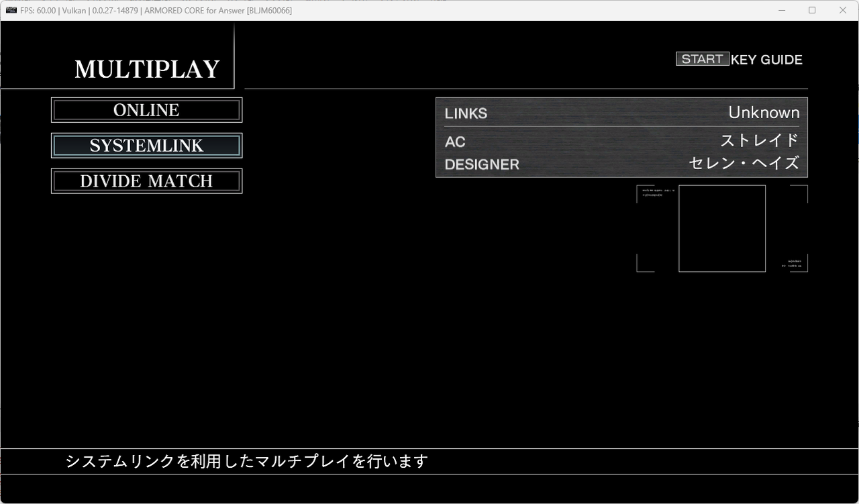Open the DIVIDE MATCH mode
The image size is (859, 504).
pos(146,181)
